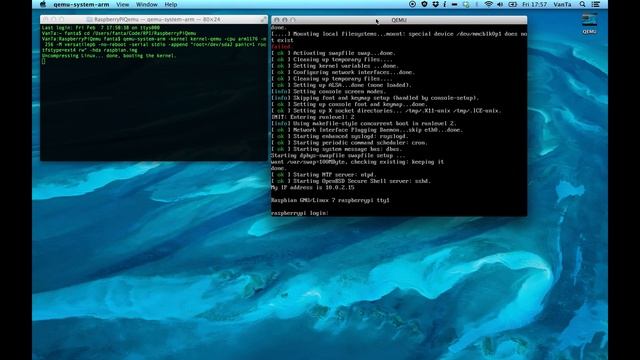Open the VanTa user menu

click(562, 4)
